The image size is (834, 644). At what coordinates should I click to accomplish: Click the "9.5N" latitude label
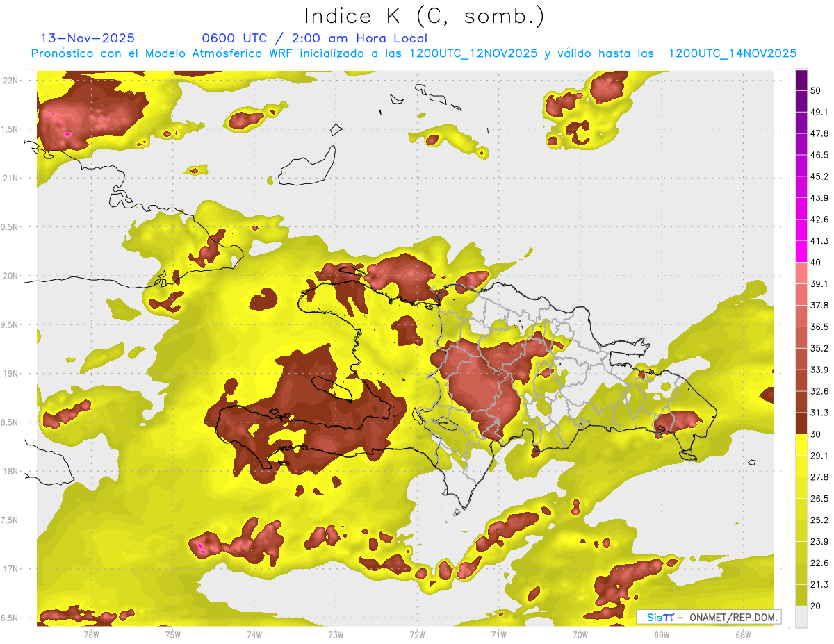(9, 324)
